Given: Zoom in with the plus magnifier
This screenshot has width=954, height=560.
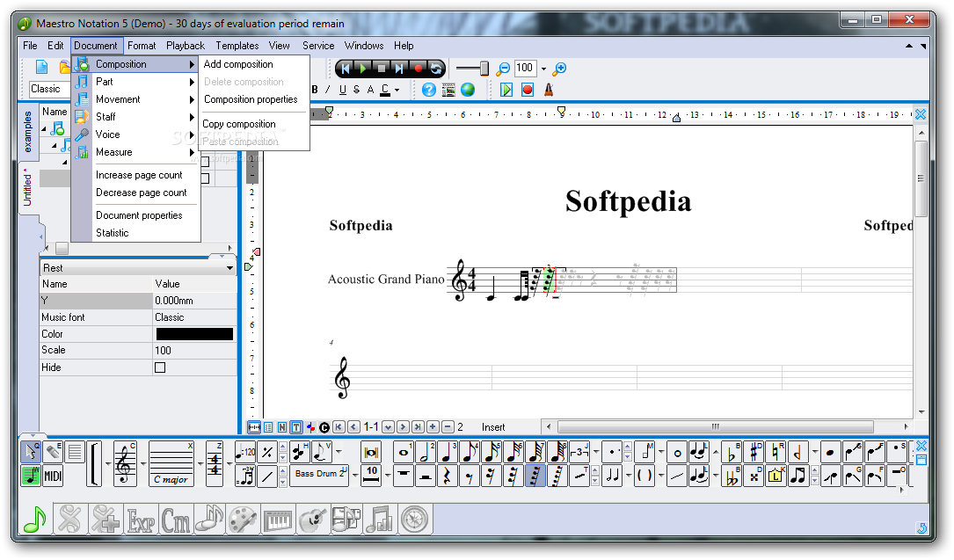Looking at the screenshot, I should pos(560,69).
